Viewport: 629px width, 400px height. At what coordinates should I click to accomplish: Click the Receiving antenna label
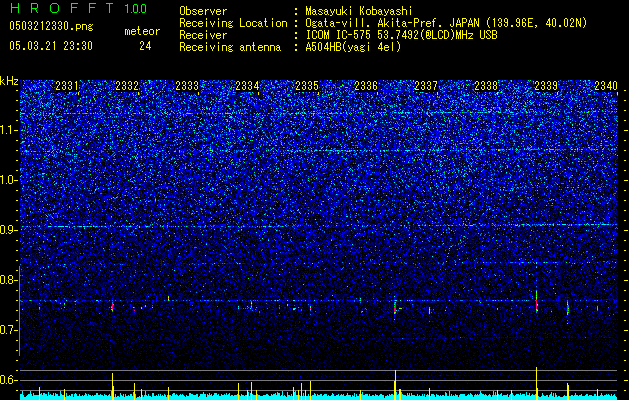tap(230, 47)
